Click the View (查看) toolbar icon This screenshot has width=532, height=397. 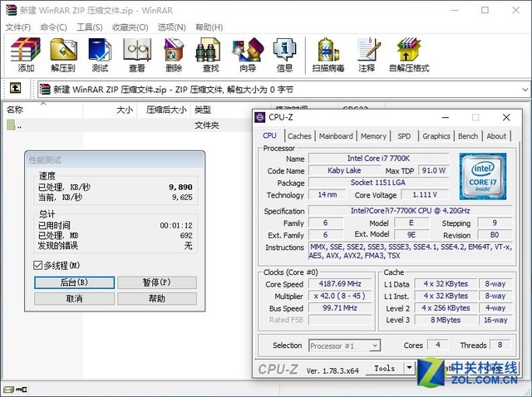(136, 54)
